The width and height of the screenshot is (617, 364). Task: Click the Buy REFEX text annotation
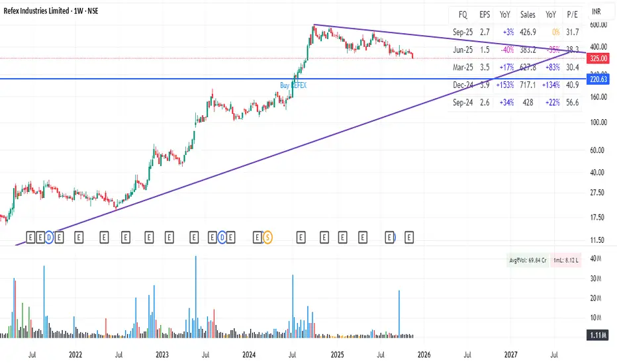[x=293, y=85]
